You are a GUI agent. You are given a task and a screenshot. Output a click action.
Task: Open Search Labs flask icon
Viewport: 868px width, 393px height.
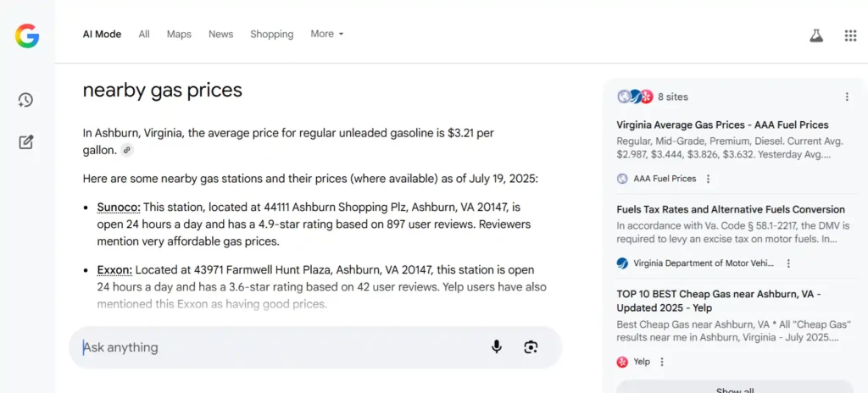click(816, 36)
